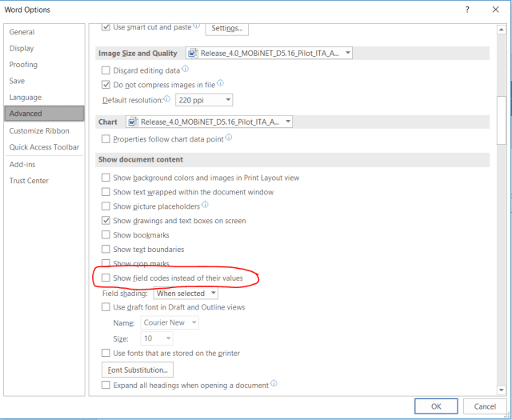Enable Use fonts stored on the printer
512x420 pixels.
[106, 353]
